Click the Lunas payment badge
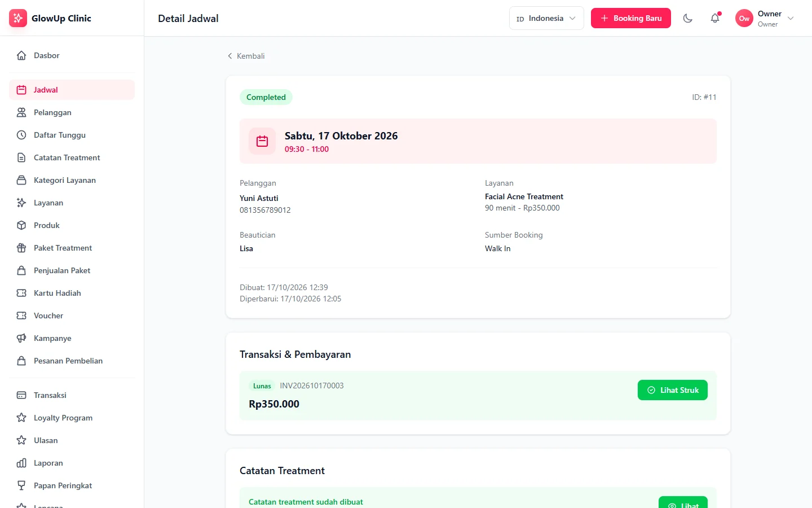Screen dimensions: 812x508 (262, 386)
